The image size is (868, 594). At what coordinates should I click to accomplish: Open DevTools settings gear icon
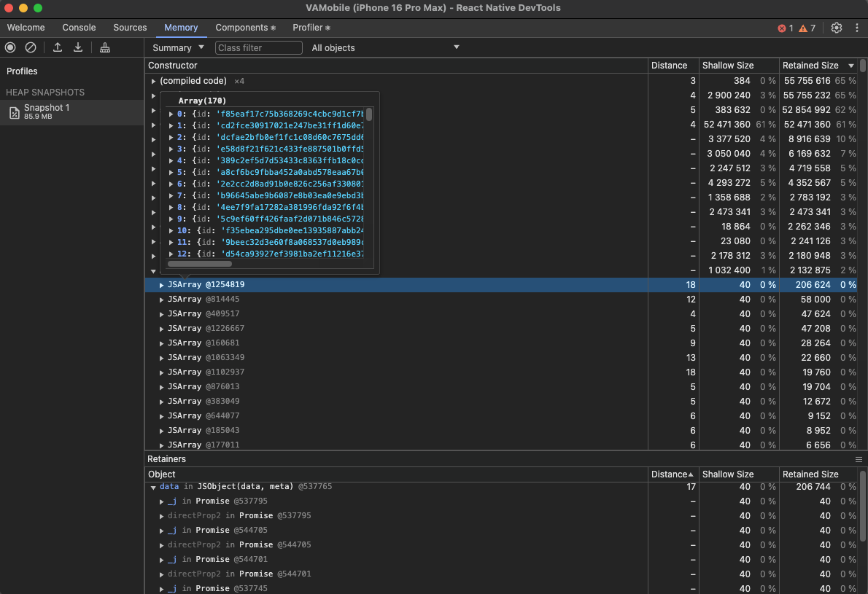coord(837,28)
